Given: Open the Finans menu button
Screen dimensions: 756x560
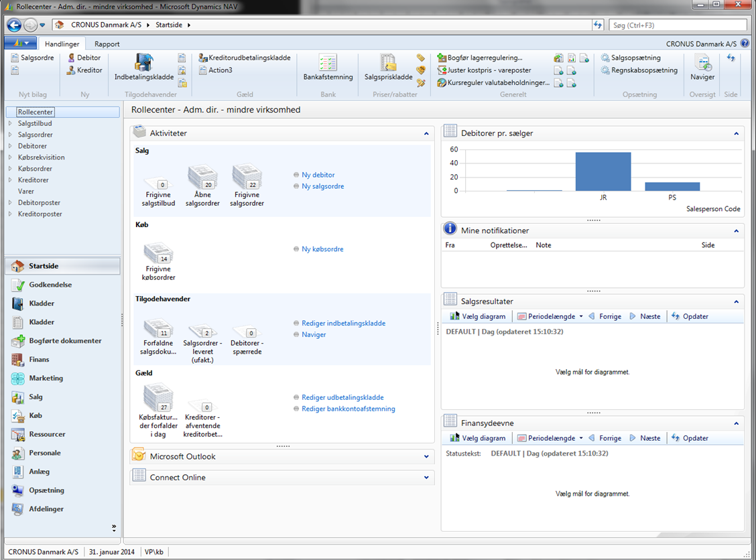Looking at the screenshot, I should coord(63,360).
